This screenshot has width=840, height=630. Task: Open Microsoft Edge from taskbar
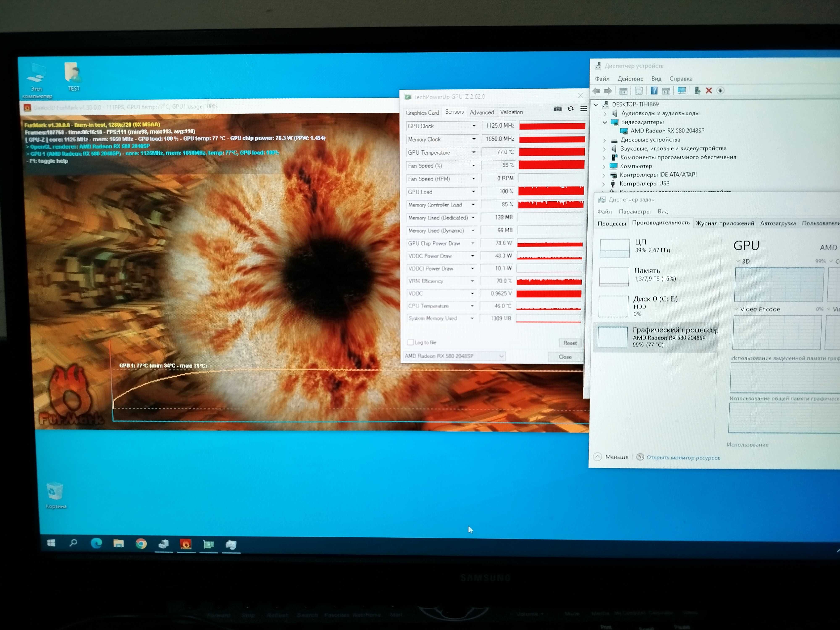coord(96,543)
